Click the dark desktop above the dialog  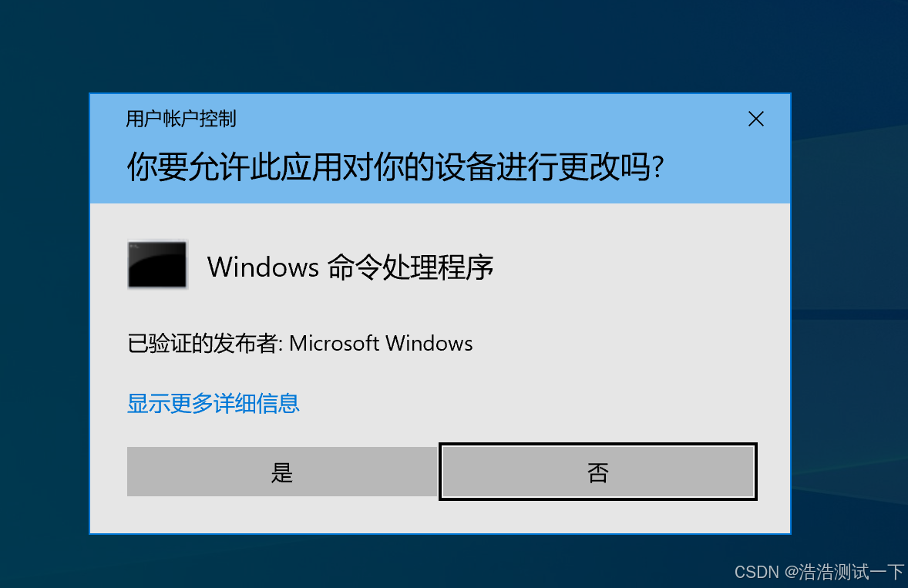[440, 46]
